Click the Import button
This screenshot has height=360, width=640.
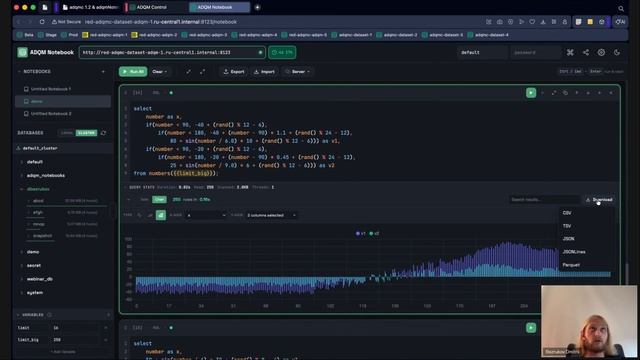coord(264,71)
